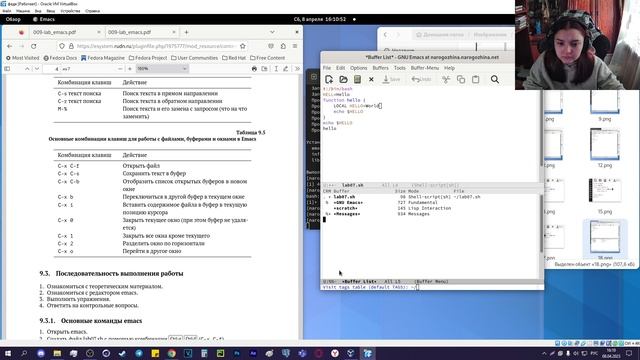Open the Fedora Docs bookmark

pos(60,58)
